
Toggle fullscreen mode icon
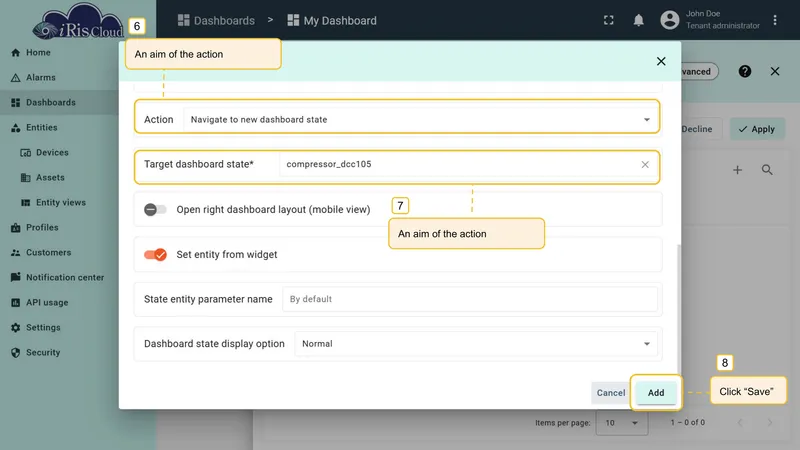[x=609, y=20]
